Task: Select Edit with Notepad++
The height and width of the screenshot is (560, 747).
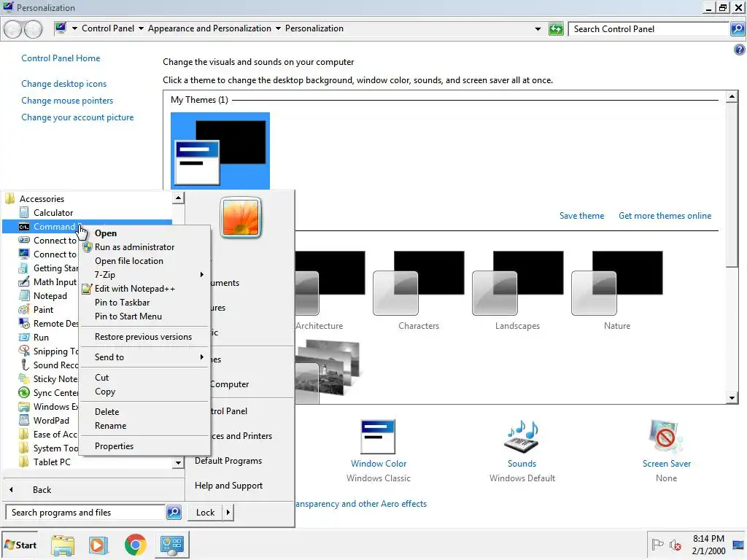Action: 134,289
